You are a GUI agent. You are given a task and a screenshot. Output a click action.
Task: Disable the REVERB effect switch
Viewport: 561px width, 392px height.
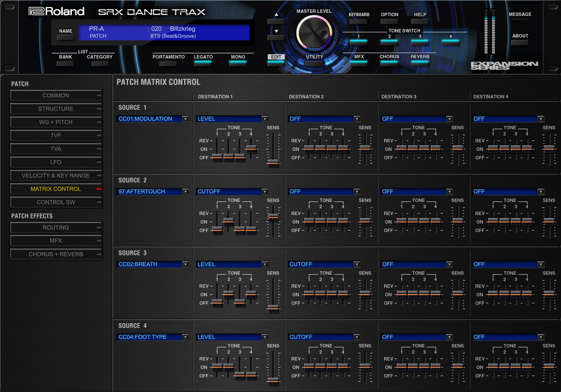(420, 62)
